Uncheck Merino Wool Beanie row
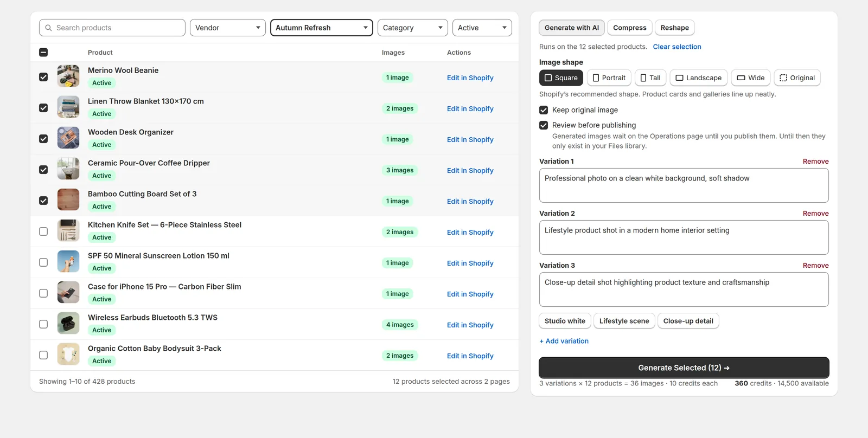This screenshot has height=438, width=868. coord(43,77)
